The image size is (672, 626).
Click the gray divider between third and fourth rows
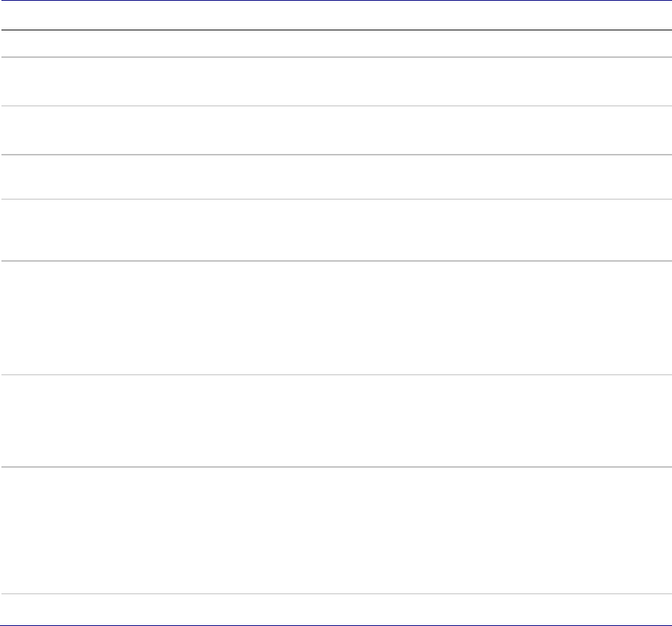pyautogui.click(x=336, y=154)
